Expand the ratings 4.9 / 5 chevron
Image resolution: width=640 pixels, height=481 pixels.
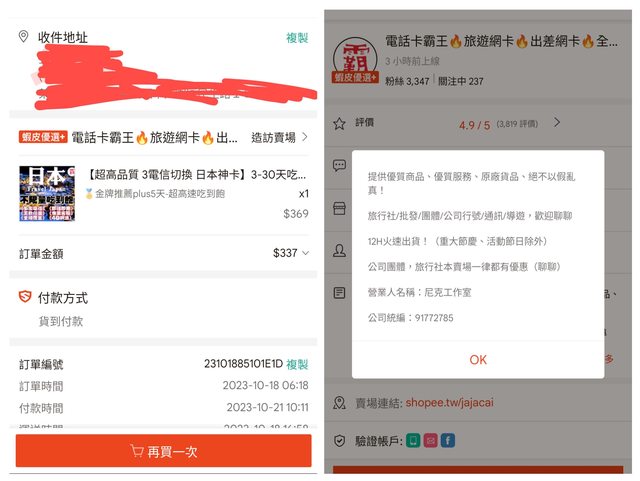point(557,123)
